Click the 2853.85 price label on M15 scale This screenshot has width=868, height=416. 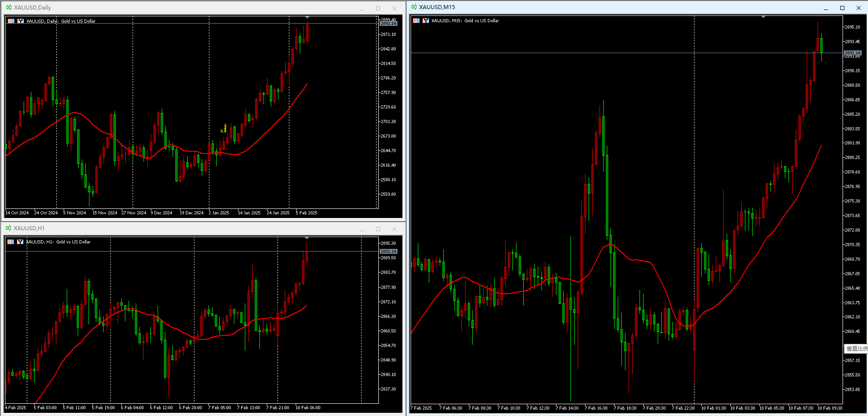coord(852,389)
